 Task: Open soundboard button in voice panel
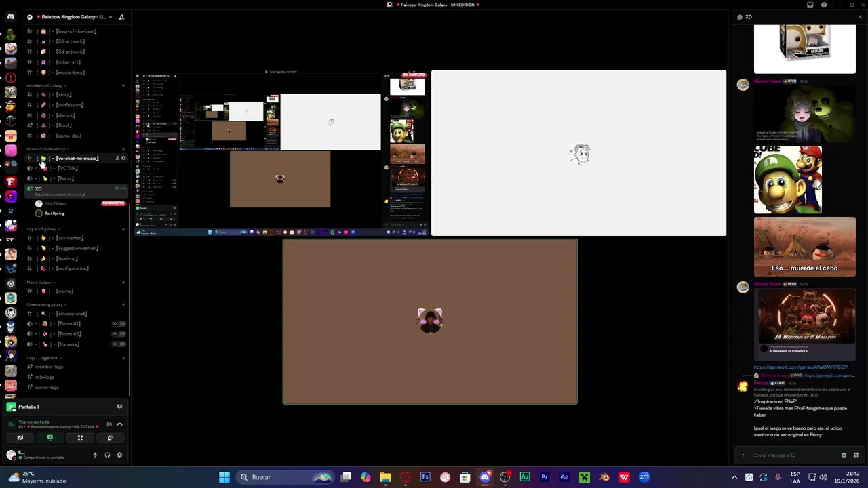click(110, 438)
